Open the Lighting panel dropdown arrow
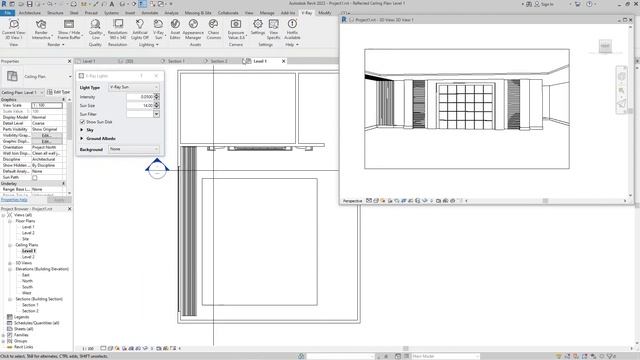 [x=157, y=44]
